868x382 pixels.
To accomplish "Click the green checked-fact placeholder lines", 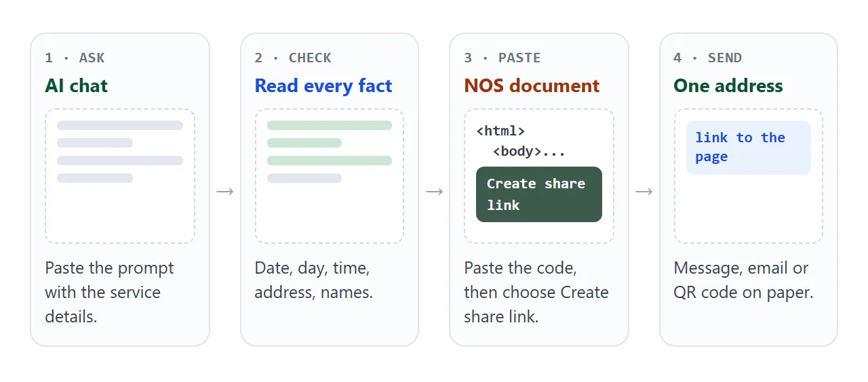I will 330,152.
